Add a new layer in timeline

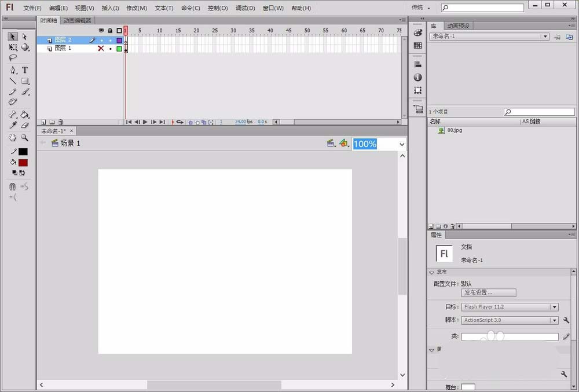click(43, 122)
